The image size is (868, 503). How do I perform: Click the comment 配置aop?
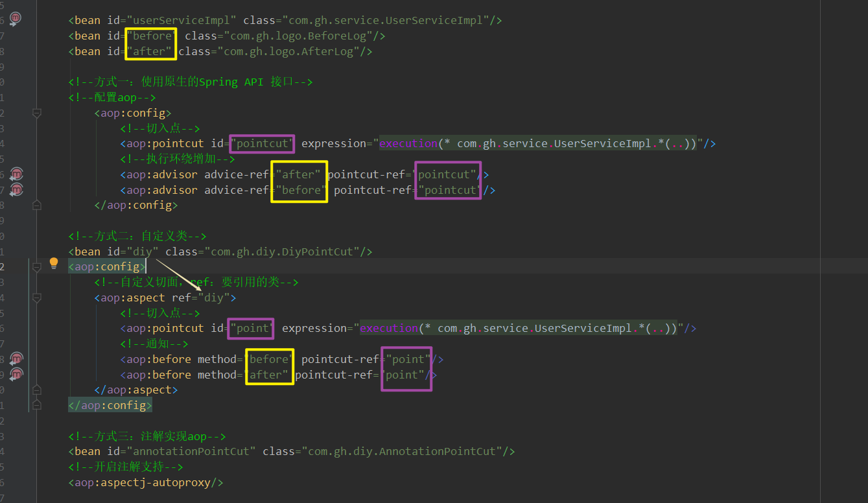[112, 97]
